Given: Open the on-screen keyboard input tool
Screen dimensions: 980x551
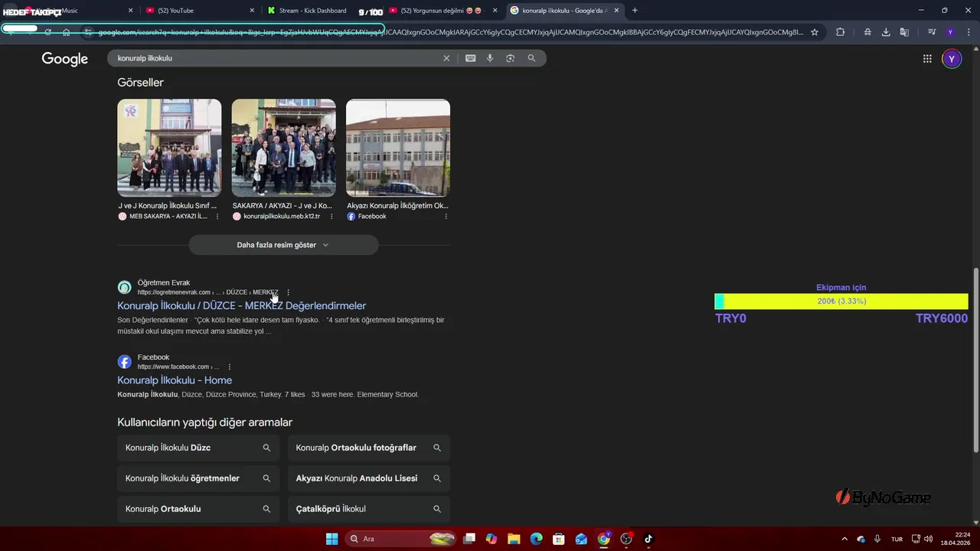Looking at the screenshot, I should [x=470, y=58].
